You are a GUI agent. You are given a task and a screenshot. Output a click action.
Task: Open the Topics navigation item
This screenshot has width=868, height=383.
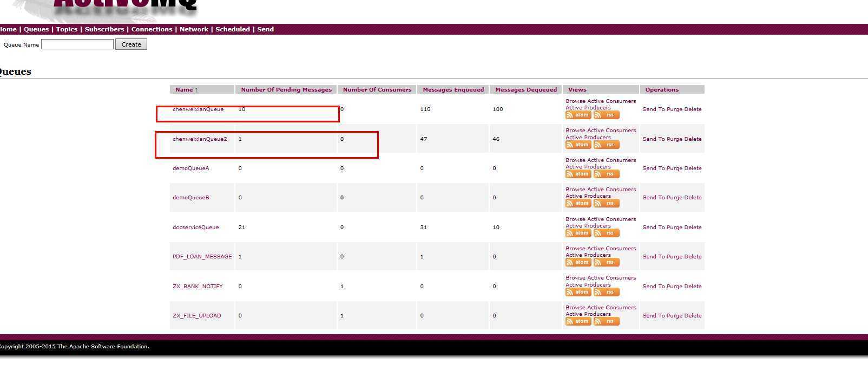pyautogui.click(x=67, y=29)
